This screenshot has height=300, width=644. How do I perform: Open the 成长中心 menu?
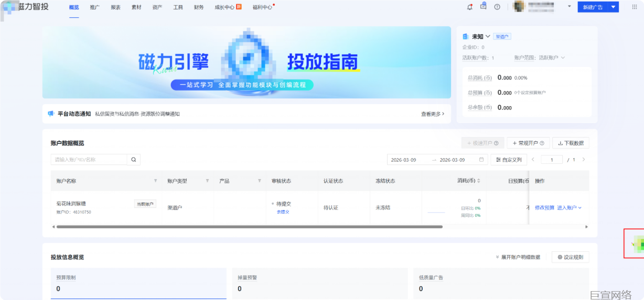(228, 7)
